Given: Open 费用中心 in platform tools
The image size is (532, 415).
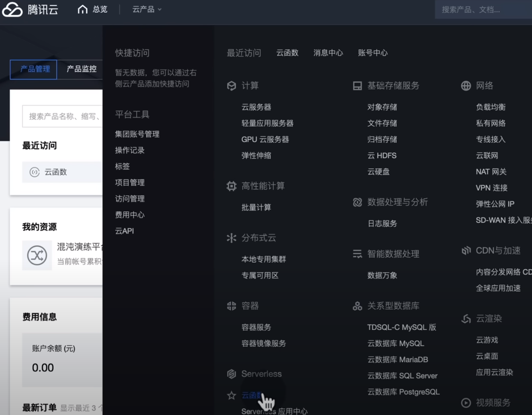Looking at the screenshot, I should [130, 215].
